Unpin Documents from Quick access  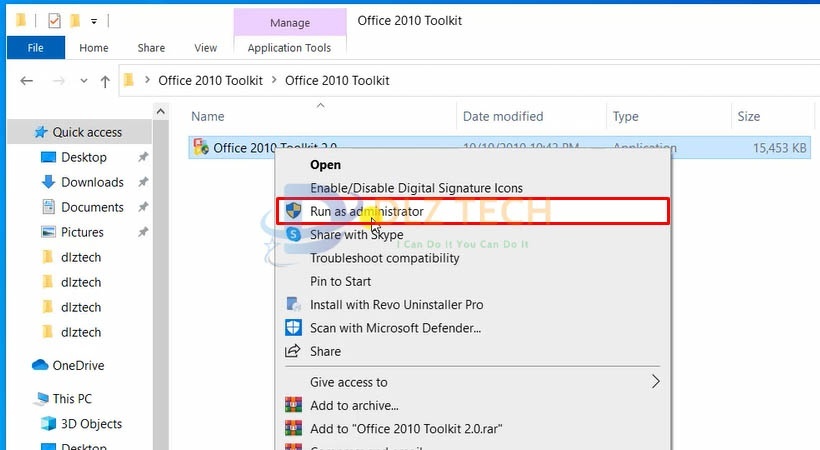tap(143, 207)
